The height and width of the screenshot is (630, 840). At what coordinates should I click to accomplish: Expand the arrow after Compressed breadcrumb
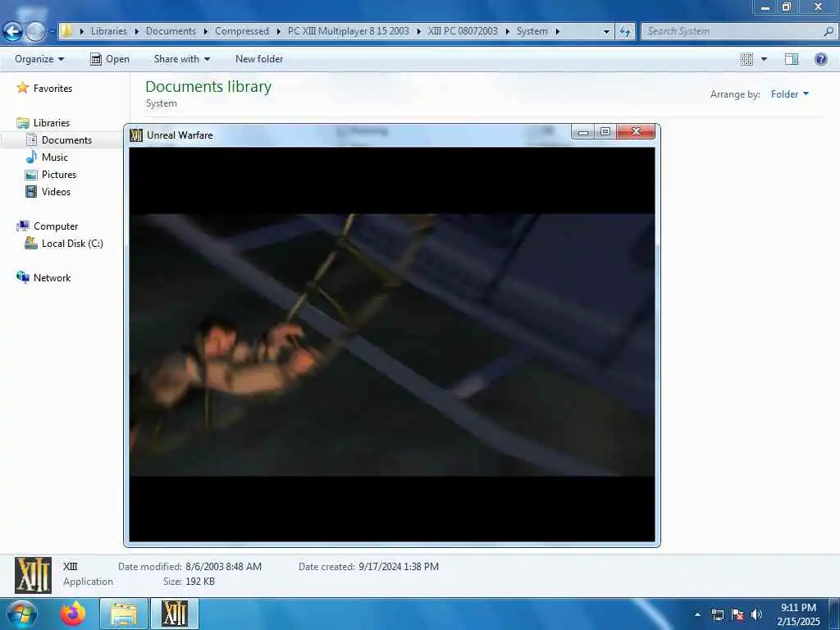point(279,31)
